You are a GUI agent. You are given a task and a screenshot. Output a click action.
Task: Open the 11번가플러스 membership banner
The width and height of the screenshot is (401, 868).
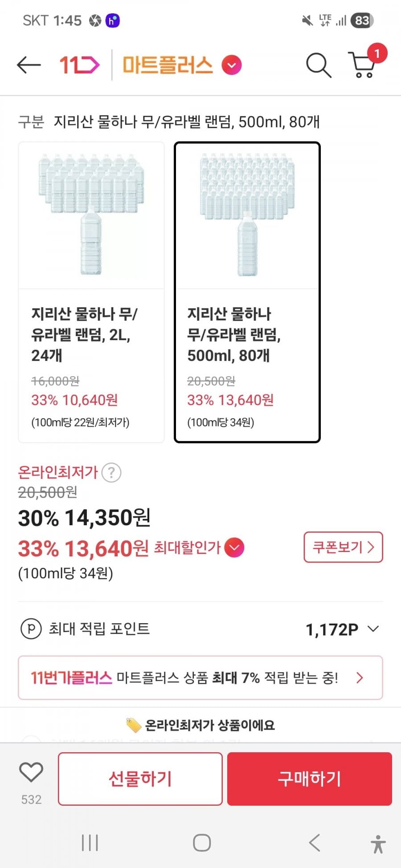coord(200,677)
